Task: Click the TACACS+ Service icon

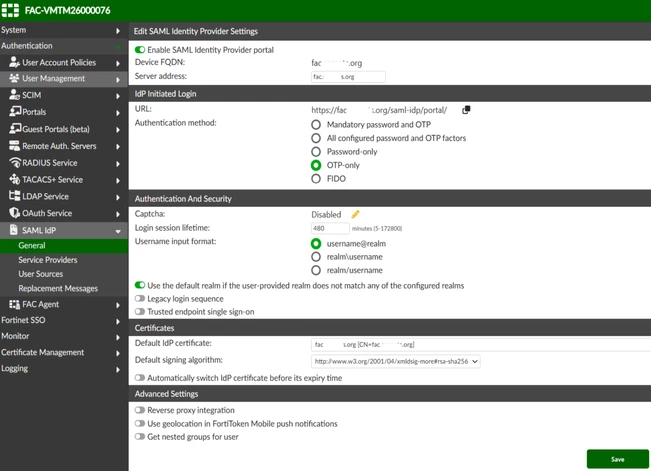Action: pos(15,179)
